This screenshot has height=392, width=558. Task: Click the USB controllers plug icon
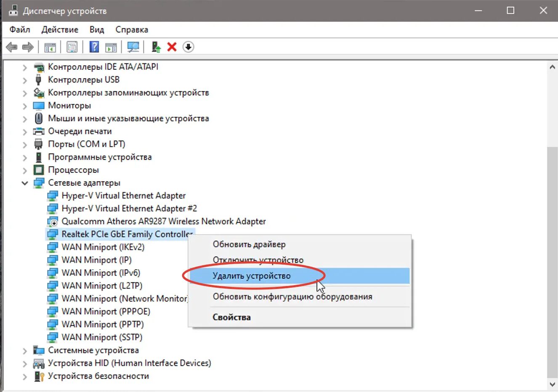point(39,80)
